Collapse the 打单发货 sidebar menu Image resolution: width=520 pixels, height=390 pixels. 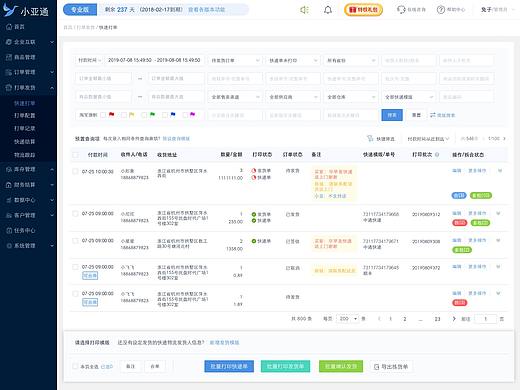click(x=28, y=88)
